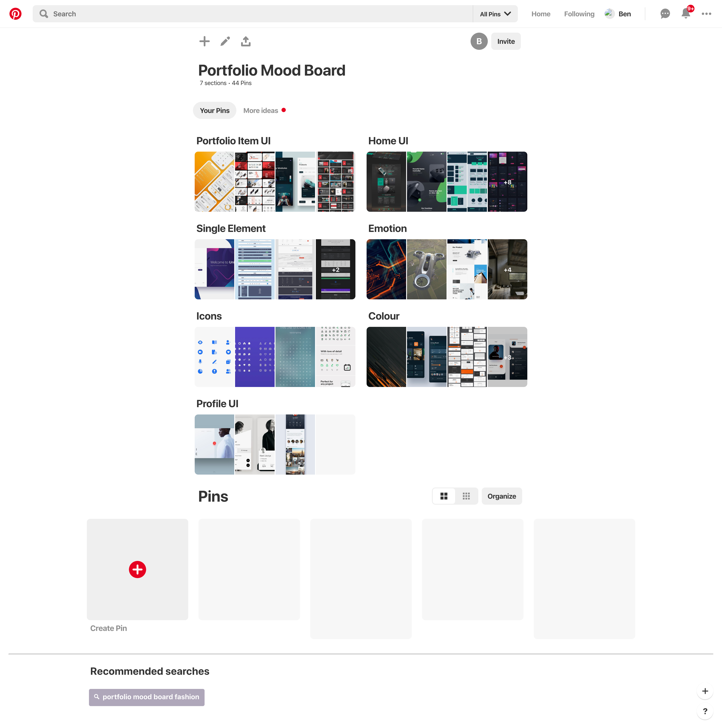Viewport: 722px width, 728px height.
Task: Switch to default large grid view
Action: (444, 496)
